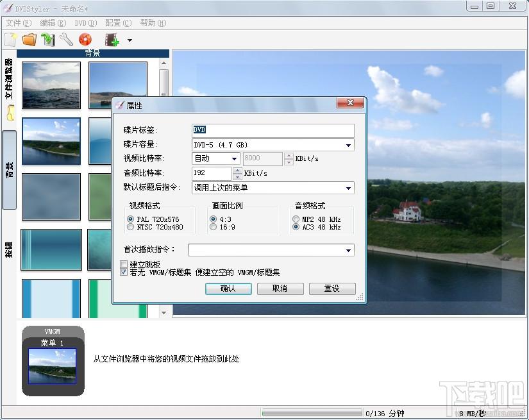Confirm with the 确认 button
This screenshot has height=420, width=529.
[x=228, y=289]
